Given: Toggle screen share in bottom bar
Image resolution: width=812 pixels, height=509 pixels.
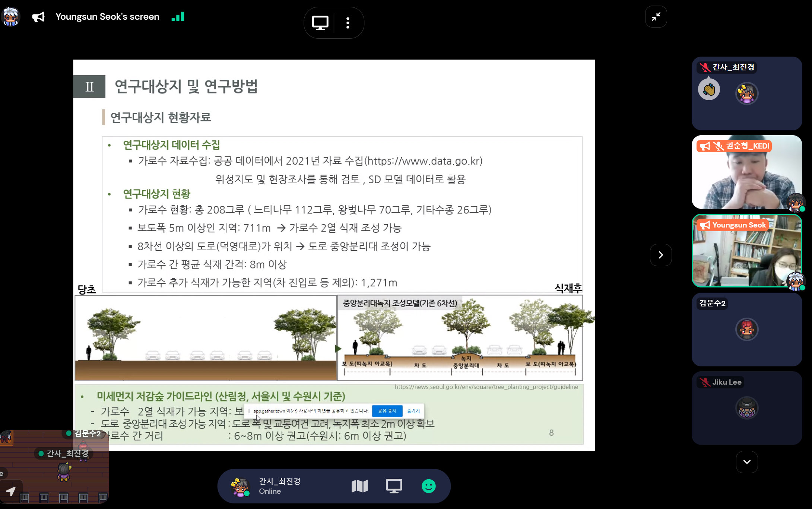Looking at the screenshot, I should click(x=394, y=486).
